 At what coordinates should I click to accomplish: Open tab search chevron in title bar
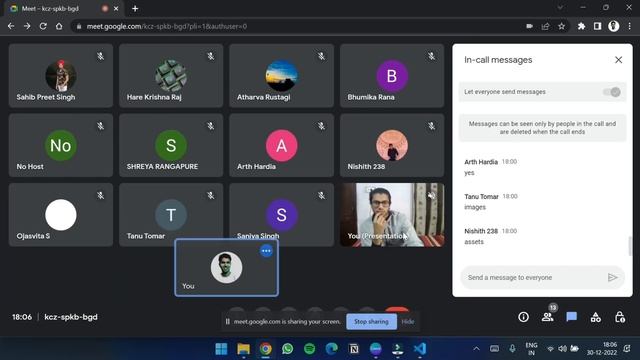pos(560,8)
